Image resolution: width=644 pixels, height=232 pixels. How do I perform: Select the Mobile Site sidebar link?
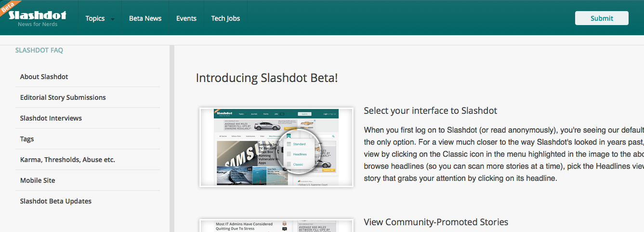pos(38,180)
